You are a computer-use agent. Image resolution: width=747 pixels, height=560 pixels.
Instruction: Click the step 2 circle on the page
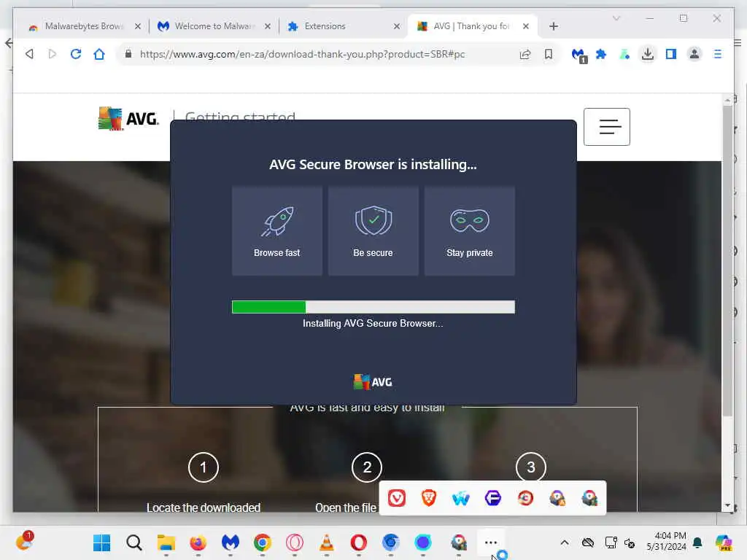[367, 467]
